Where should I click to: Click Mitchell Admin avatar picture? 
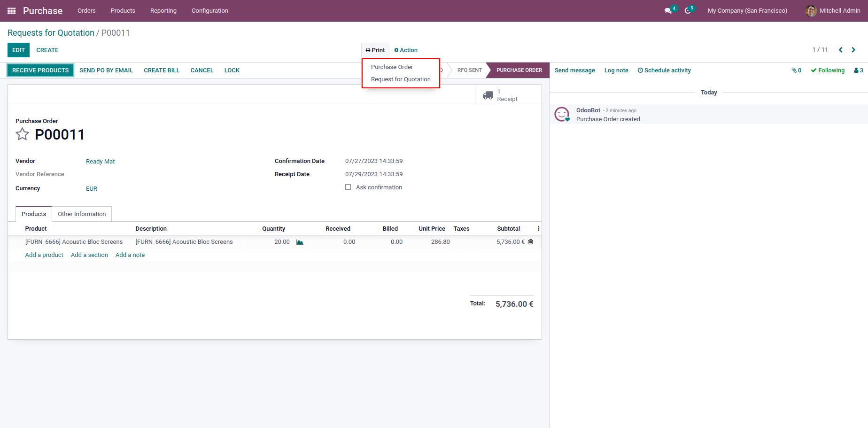pos(811,11)
